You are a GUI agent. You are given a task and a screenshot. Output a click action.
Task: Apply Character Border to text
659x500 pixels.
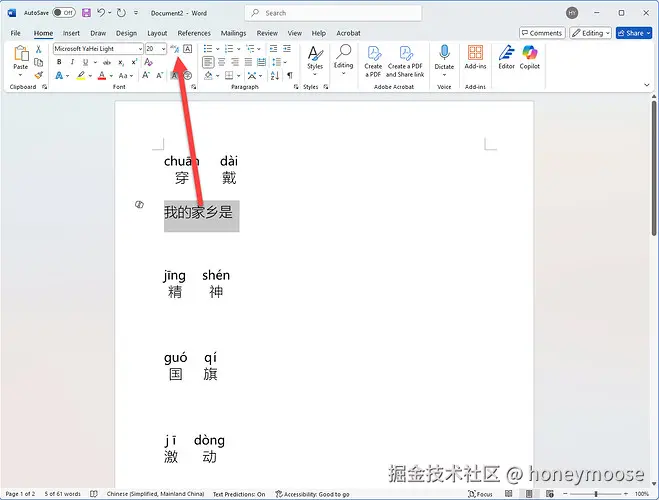click(x=187, y=49)
